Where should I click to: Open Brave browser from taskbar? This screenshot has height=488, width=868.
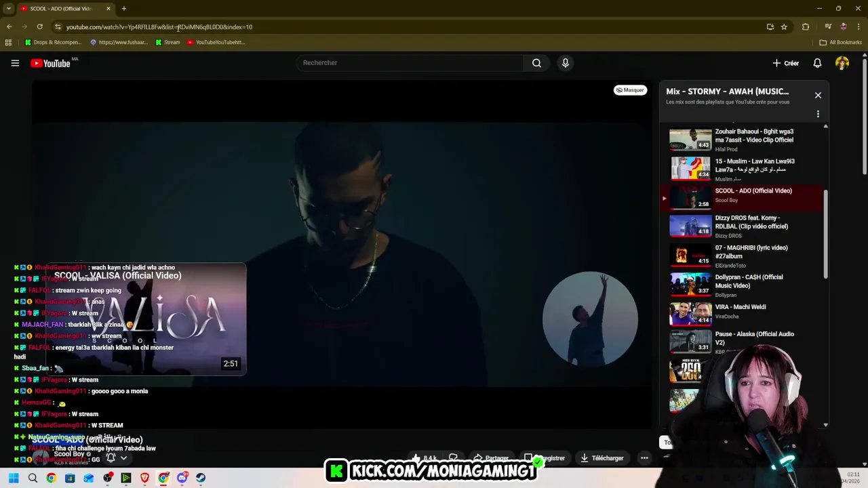click(144, 478)
